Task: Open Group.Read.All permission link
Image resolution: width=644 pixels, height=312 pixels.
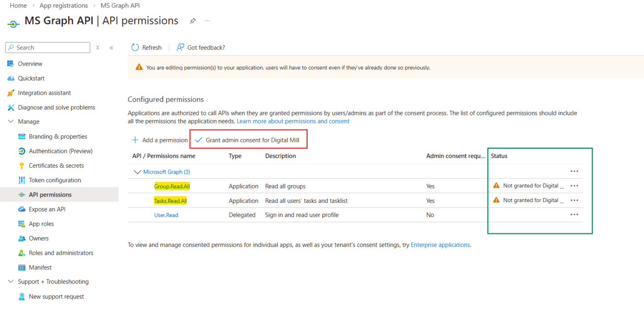Action: coord(172,186)
